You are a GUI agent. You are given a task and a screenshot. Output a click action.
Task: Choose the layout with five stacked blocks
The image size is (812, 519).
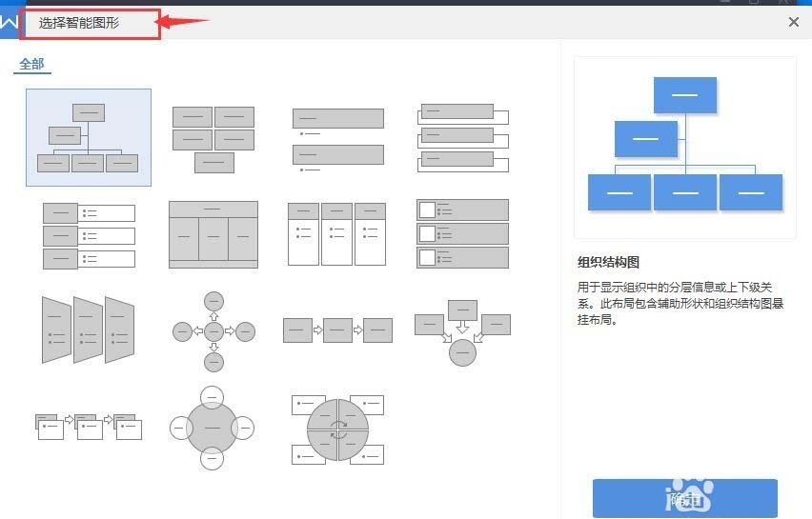[x=213, y=139]
